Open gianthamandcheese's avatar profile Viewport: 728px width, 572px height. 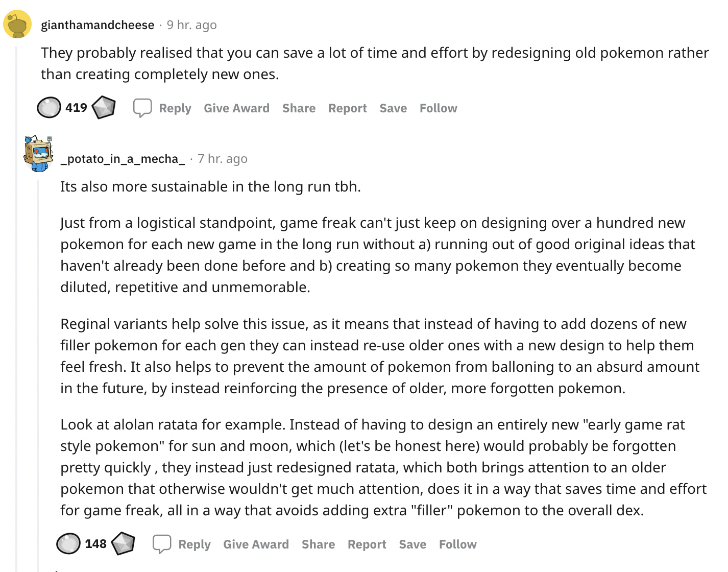[x=17, y=25]
